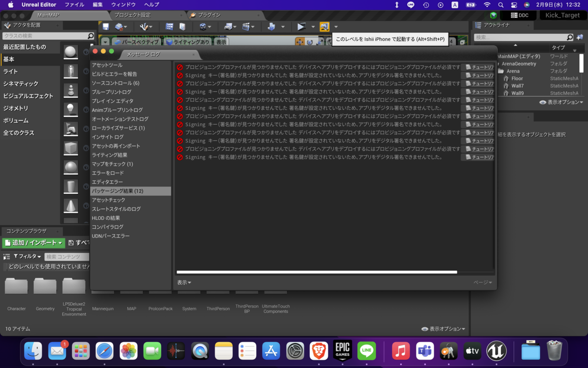This screenshot has height=368, width=588.
Task: Click the 追加 / インポート button
Action: click(x=33, y=243)
